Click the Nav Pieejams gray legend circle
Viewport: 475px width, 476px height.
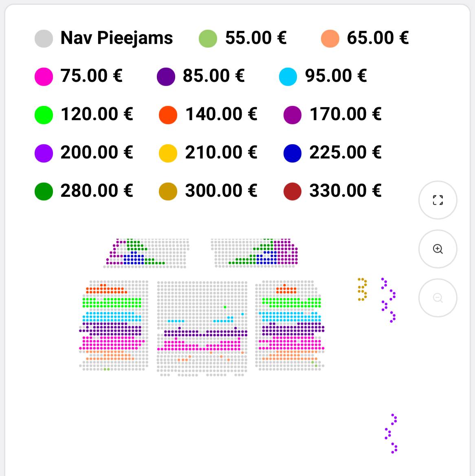[x=44, y=39]
